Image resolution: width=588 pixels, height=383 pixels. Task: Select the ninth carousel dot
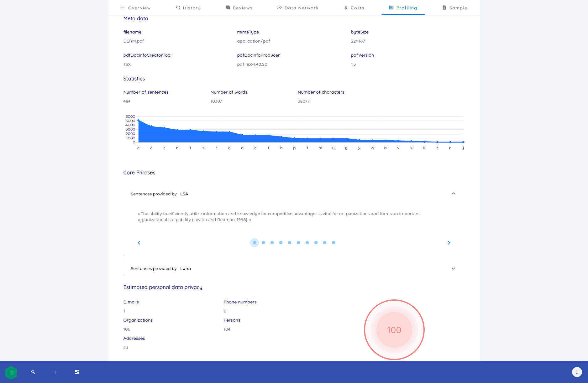(325, 243)
